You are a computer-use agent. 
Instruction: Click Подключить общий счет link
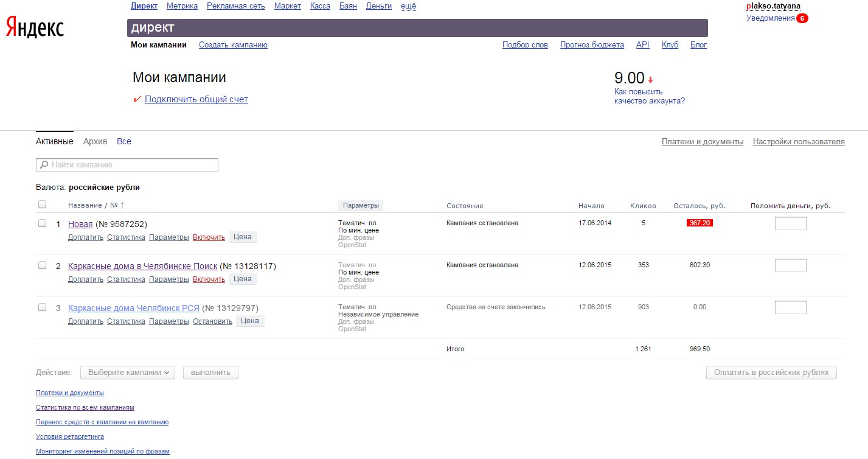(x=196, y=99)
